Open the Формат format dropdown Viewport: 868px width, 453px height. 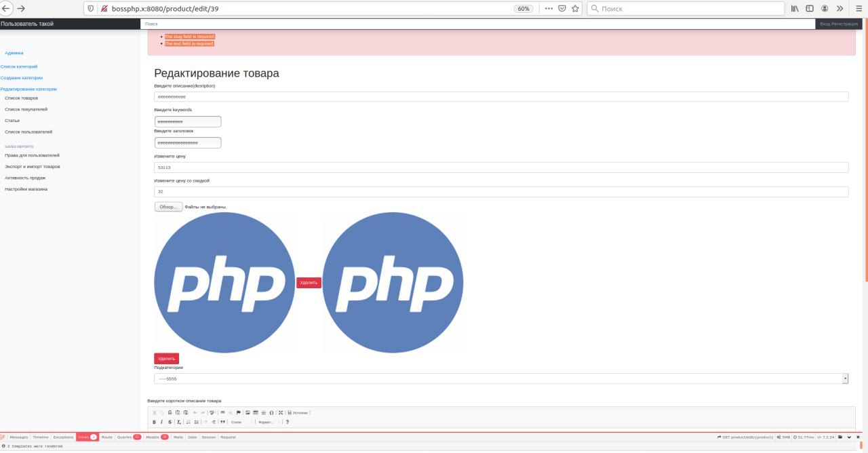(269, 422)
